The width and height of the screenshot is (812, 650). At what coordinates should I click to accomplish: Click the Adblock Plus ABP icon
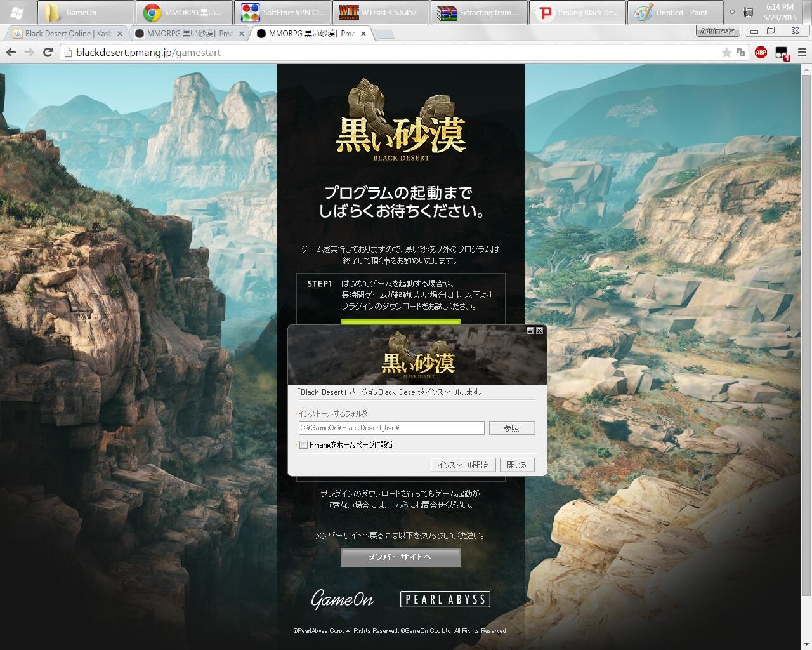tap(761, 53)
